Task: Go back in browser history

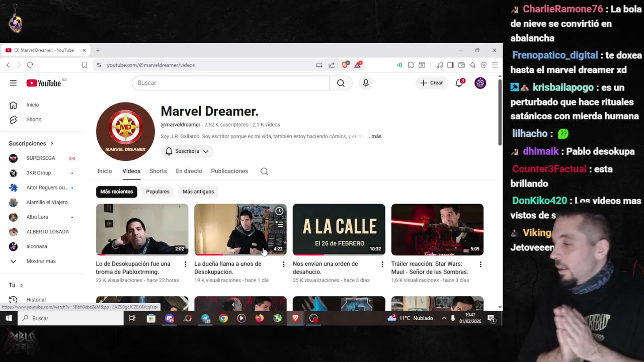Action: (8, 65)
